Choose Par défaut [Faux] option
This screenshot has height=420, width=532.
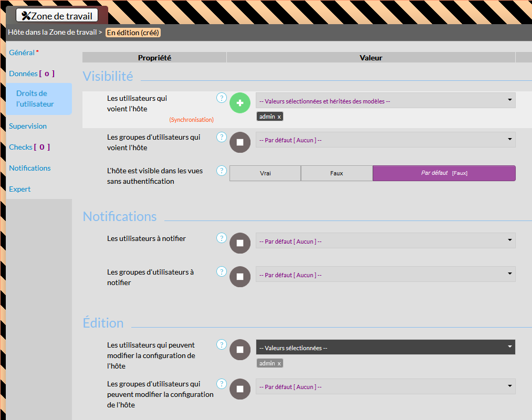click(444, 173)
